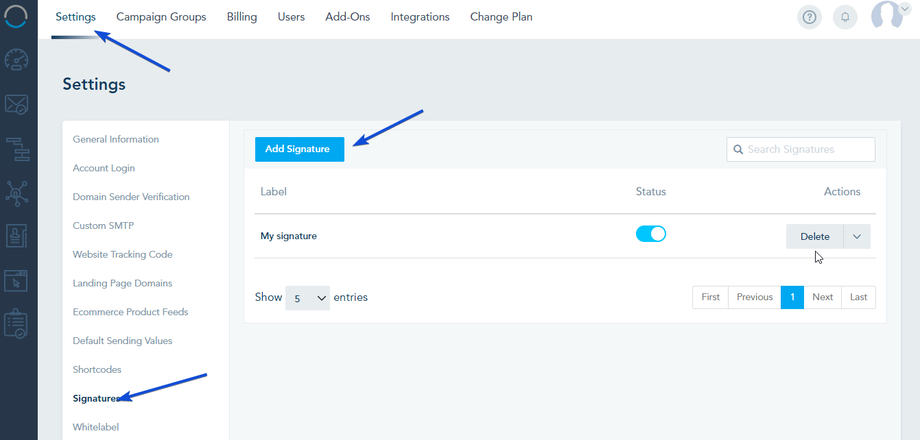Click the network nodes icon in sidebar
The width and height of the screenshot is (920, 440).
pos(17,191)
